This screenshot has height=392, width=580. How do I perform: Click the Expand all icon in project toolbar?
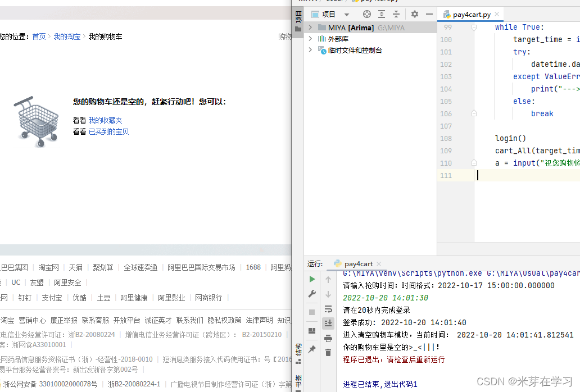click(x=382, y=15)
